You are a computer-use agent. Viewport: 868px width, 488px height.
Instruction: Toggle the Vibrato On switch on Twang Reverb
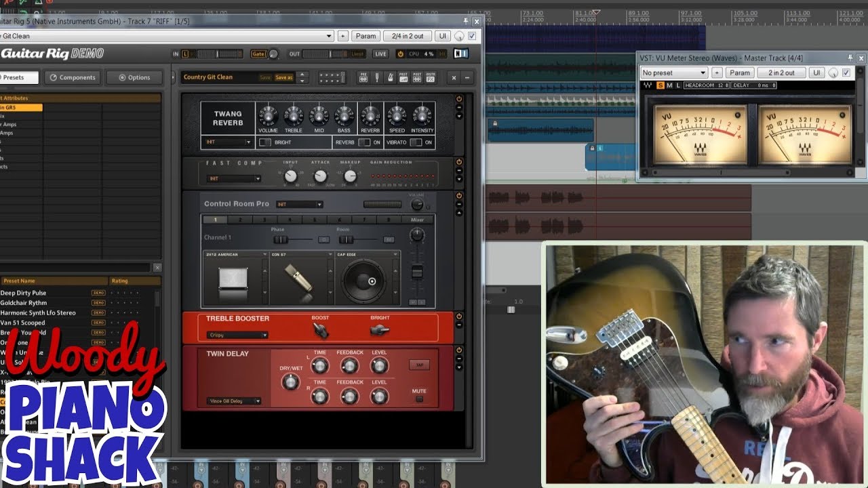[416, 142]
